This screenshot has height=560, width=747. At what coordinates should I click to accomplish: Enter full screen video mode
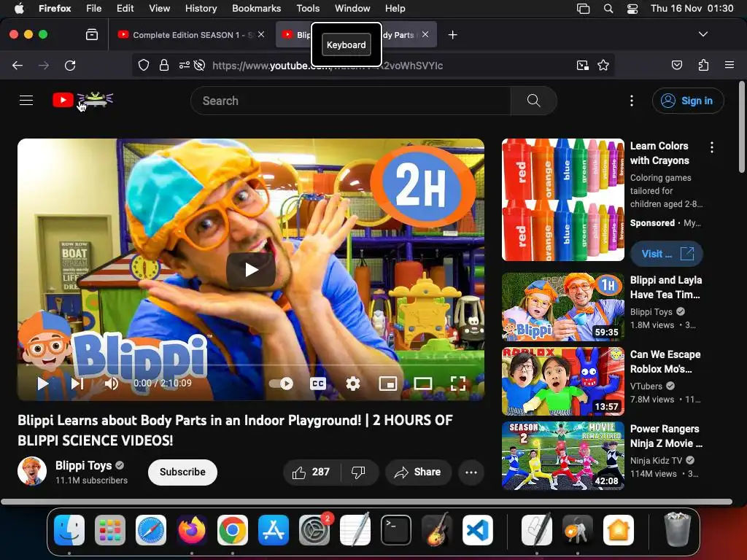coord(458,384)
